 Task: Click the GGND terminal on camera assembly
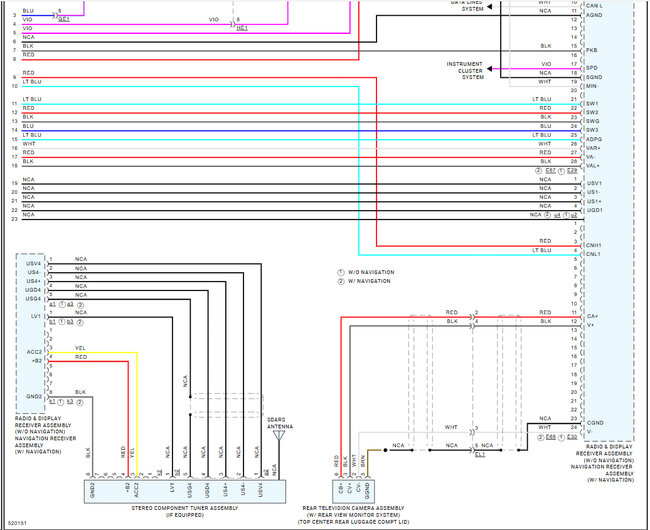tap(367, 491)
